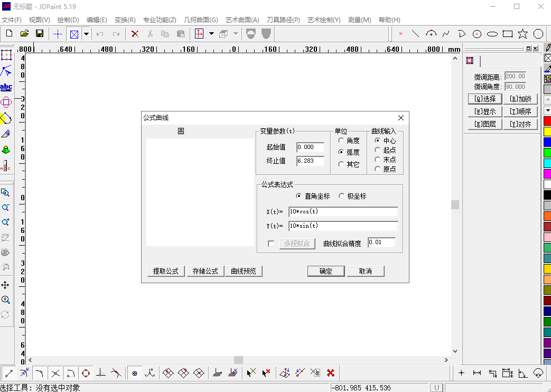This screenshot has height=392, width=551.
Task: Click the Y(t)= formula input field
Action: pos(343,226)
